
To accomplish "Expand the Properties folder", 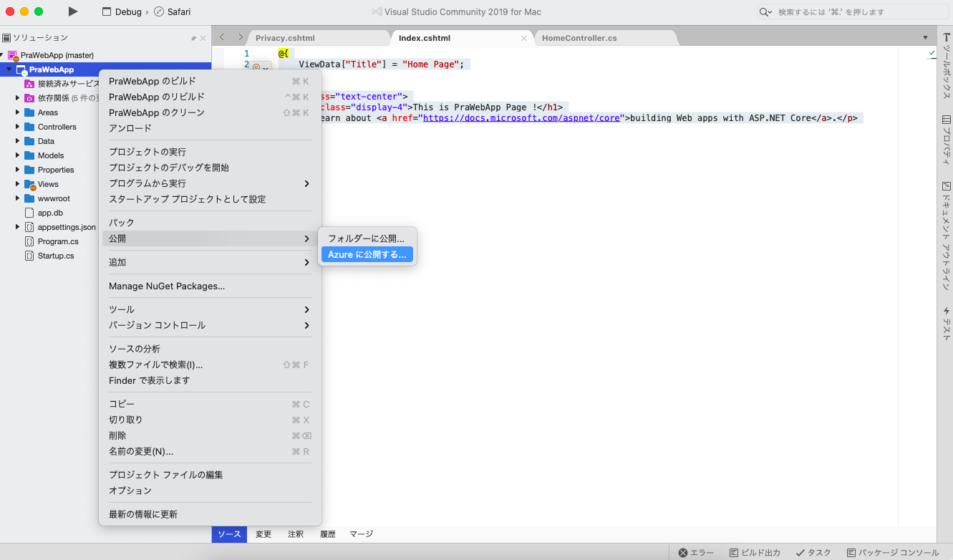I will click(18, 170).
